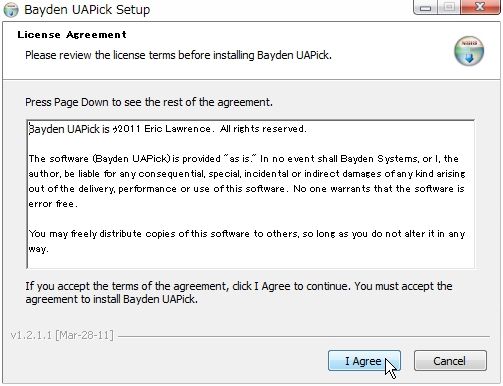
Task: Click empty space at bottom of license box
Action: pos(250,261)
